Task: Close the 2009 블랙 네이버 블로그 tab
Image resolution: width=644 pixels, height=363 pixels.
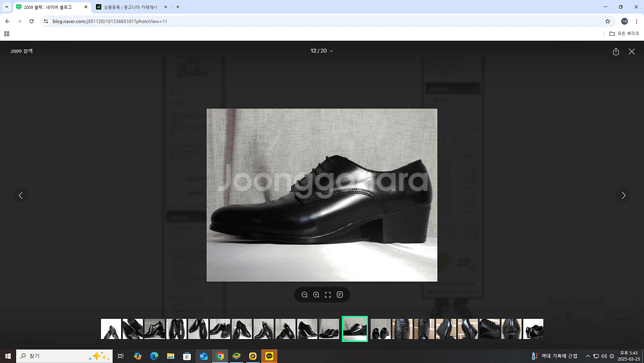Action: tap(85, 7)
